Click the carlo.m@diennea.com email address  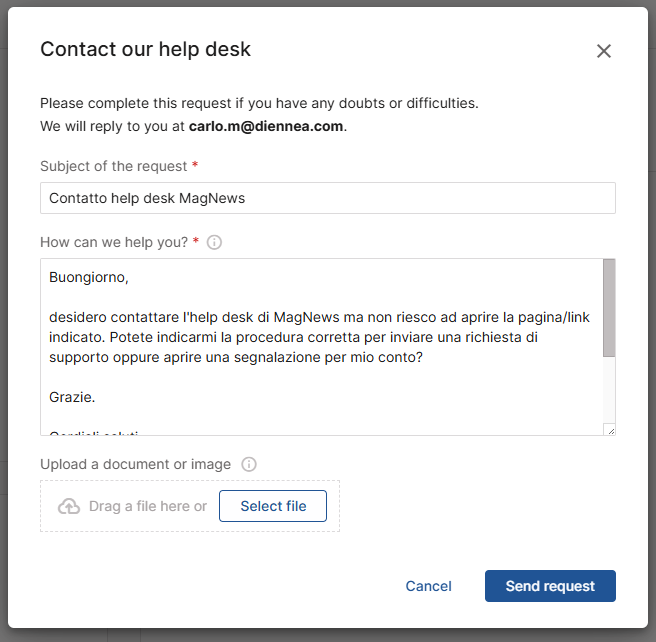click(x=266, y=126)
